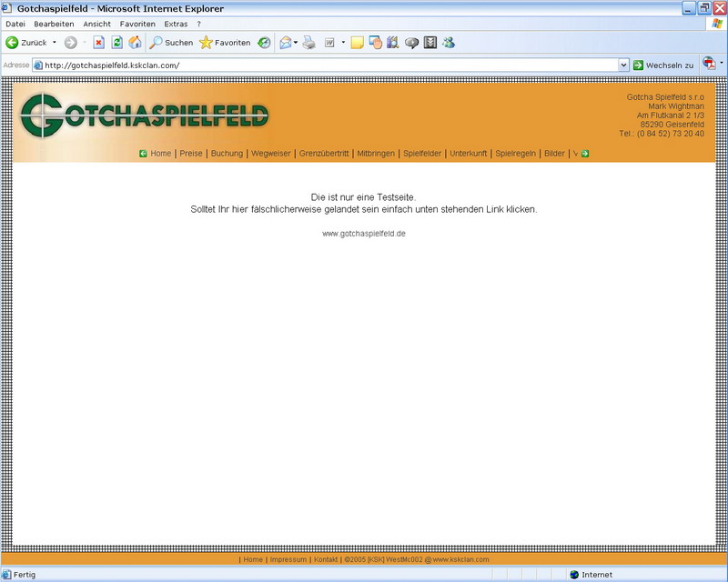Follow the www.gotchaspielfeld.de link
This screenshot has width=728, height=582.
(364, 234)
